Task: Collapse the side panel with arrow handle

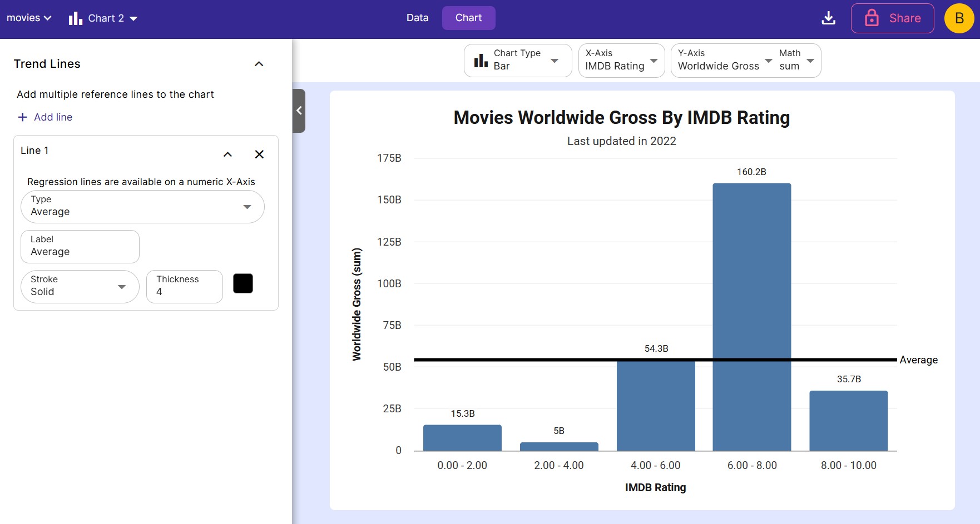Action: click(299, 111)
